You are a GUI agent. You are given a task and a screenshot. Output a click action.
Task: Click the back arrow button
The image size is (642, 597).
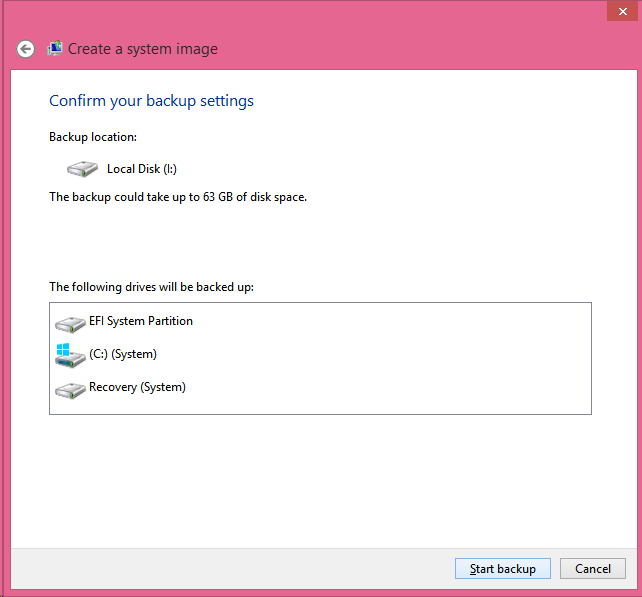[26, 49]
